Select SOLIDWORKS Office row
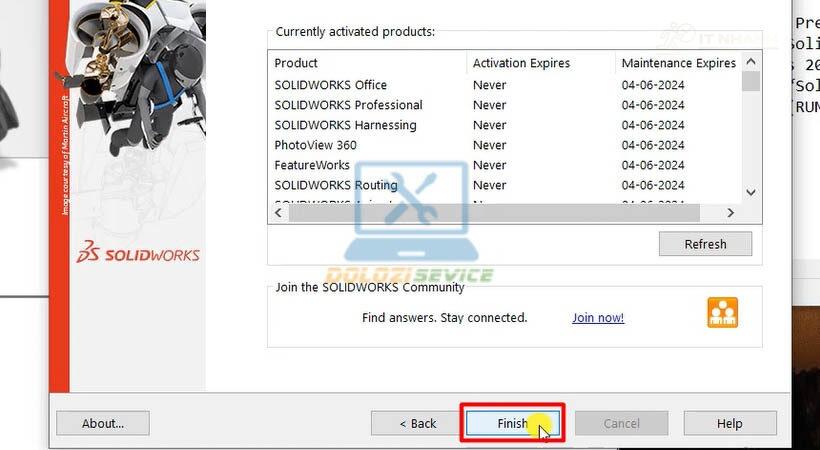Image resolution: width=820 pixels, height=450 pixels. point(331,85)
